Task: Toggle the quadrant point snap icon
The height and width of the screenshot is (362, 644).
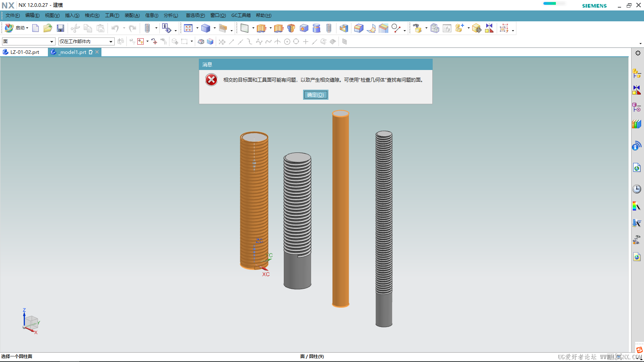Action: [296, 41]
